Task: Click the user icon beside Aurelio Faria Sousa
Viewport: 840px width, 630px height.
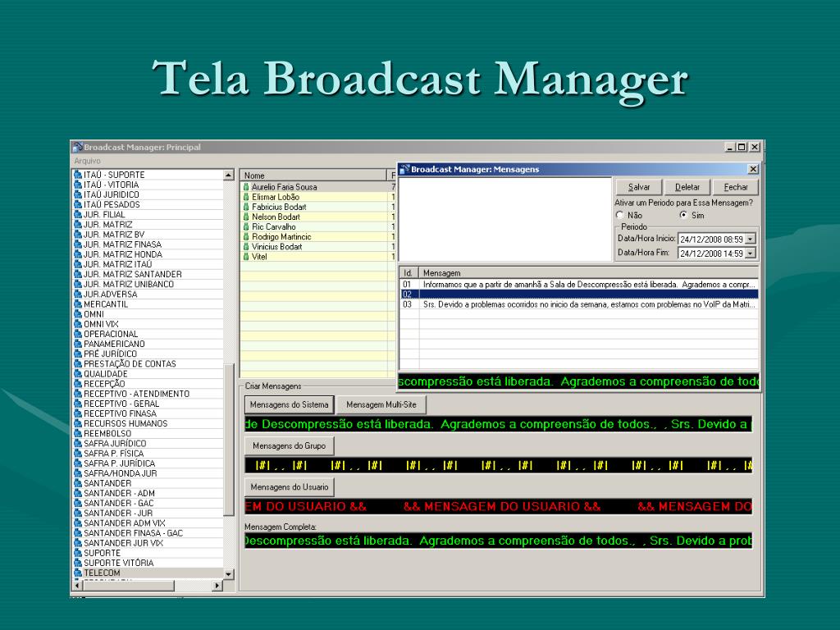Action: [x=246, y=187]
